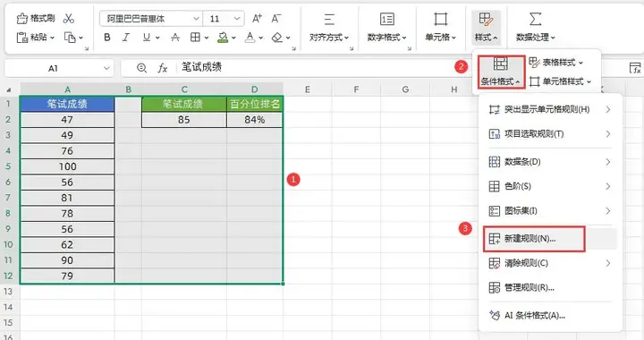
Task: Select column A header
Action: pyautogui.click(x=67, y=89)
